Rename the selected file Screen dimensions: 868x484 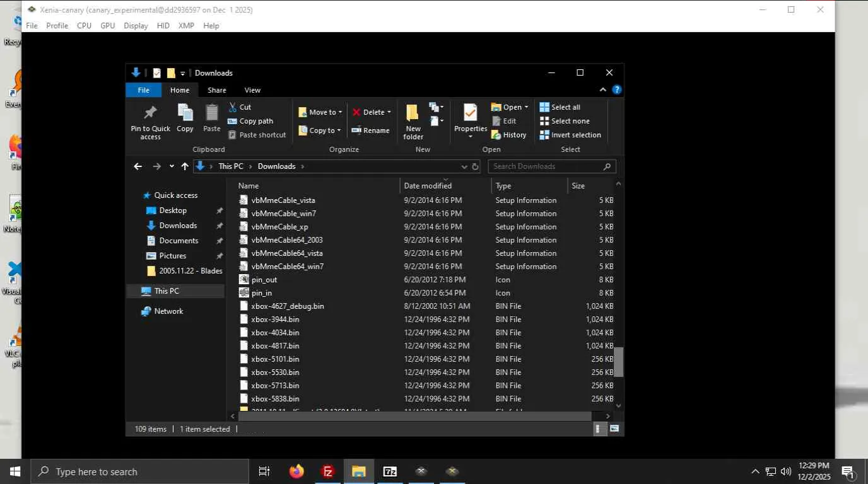pos(370,130)
